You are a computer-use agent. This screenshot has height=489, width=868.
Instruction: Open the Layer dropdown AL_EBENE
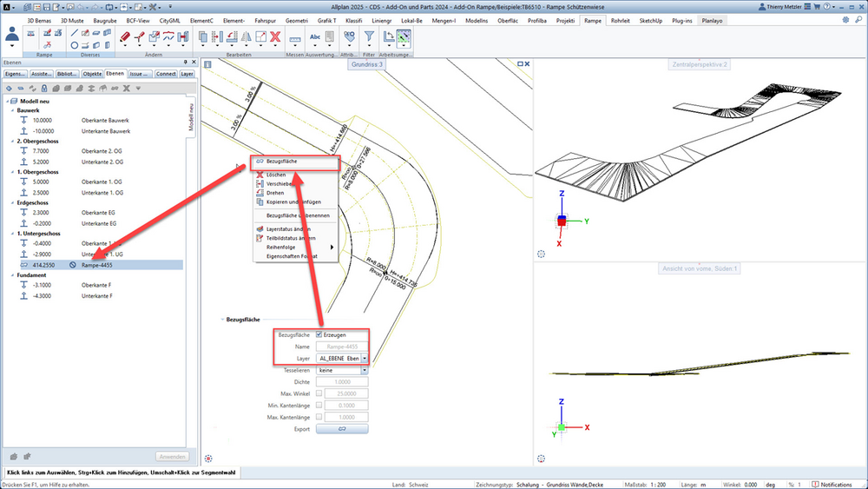(341, 359)
